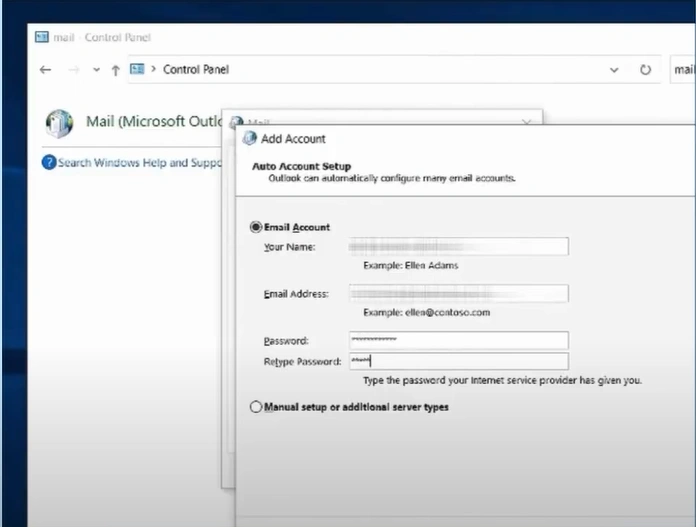696x527 pixels.
Task: Open Search Windows Help and Support link
Action: (139, 163)
